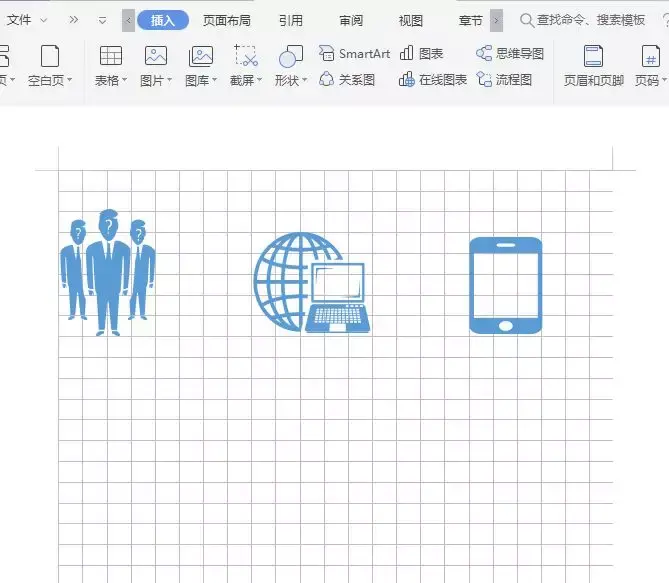Image resolution: width=669 pixels, height=583 pixels.
Task: Show more quick access items via double chevron
Action: click(x=73, y=20)
